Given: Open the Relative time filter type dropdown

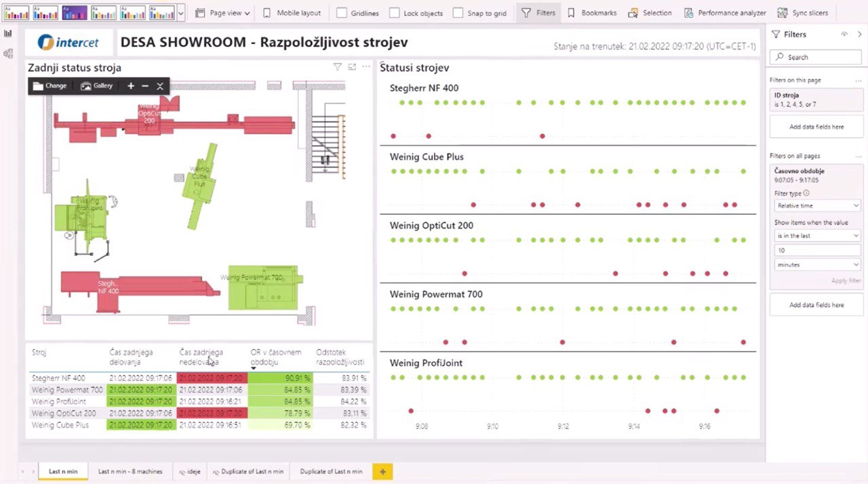Looking at the screenshot, I should click(817, 205).
